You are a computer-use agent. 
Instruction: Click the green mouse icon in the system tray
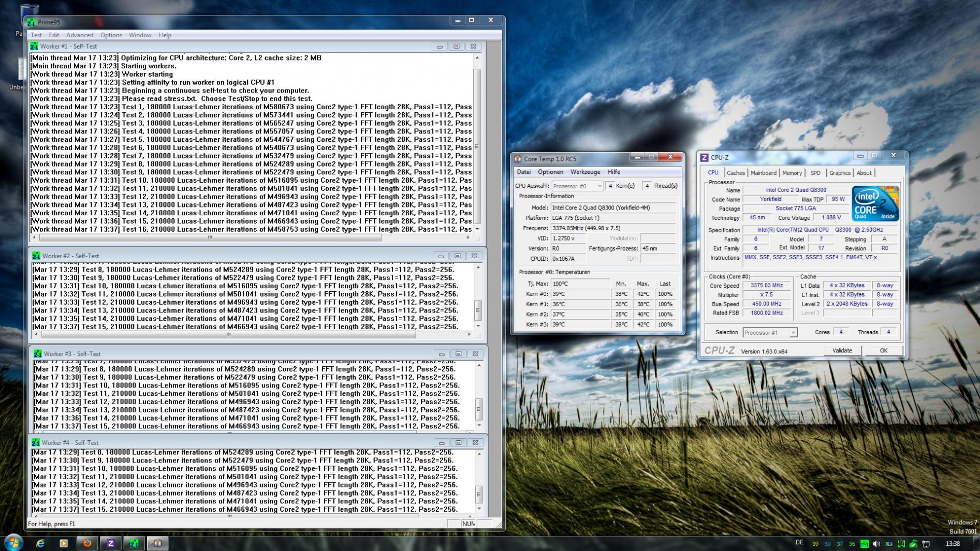[x=901, y=544]
